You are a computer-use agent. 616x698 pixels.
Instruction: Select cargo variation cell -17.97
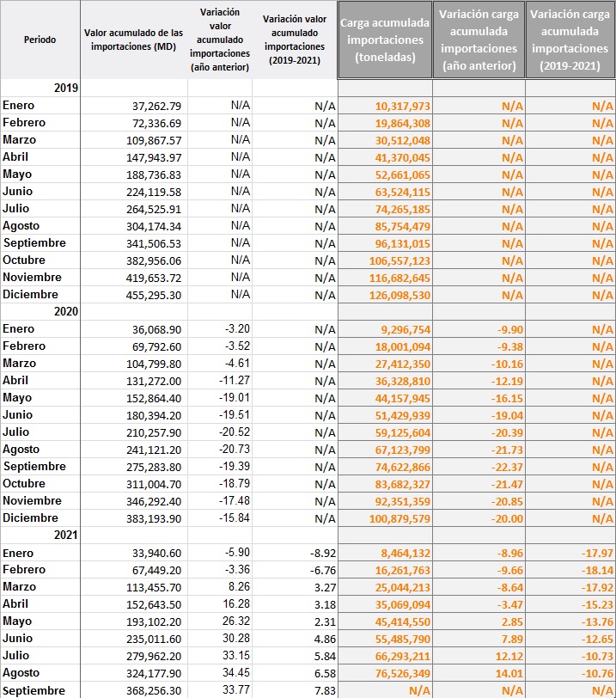[x=570, y=553]
